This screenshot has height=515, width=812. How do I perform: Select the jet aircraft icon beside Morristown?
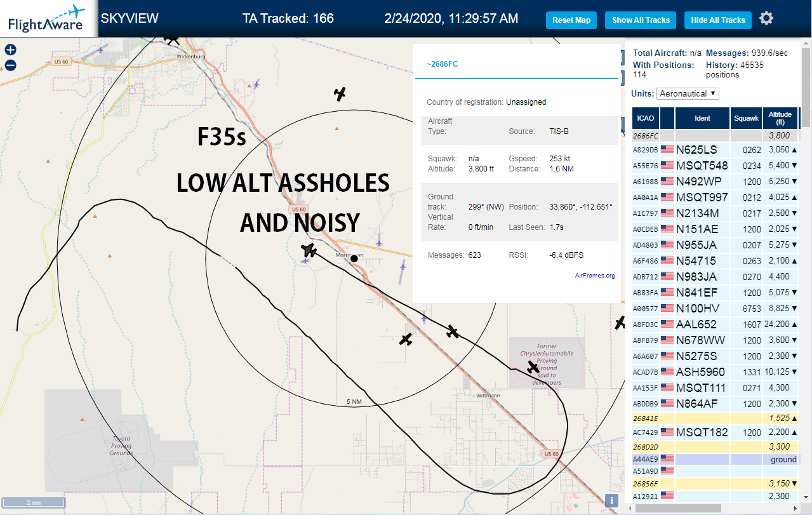(309, 250)
